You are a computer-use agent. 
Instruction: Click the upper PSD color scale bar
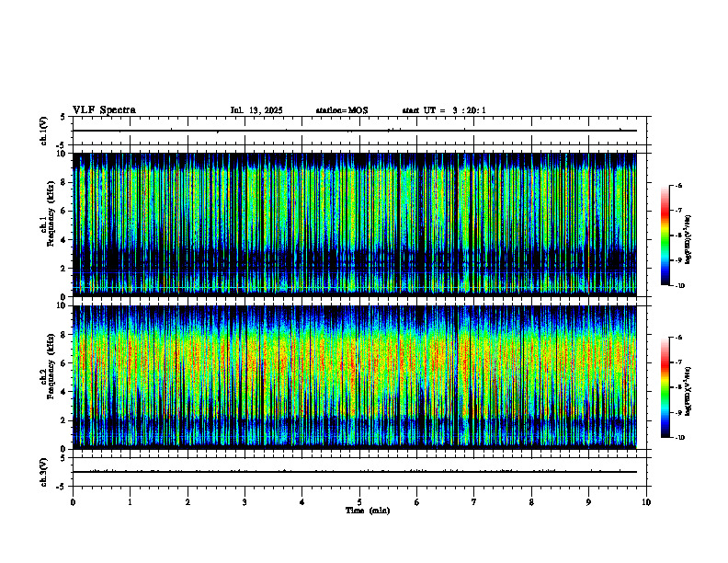[x=665, y=236]
